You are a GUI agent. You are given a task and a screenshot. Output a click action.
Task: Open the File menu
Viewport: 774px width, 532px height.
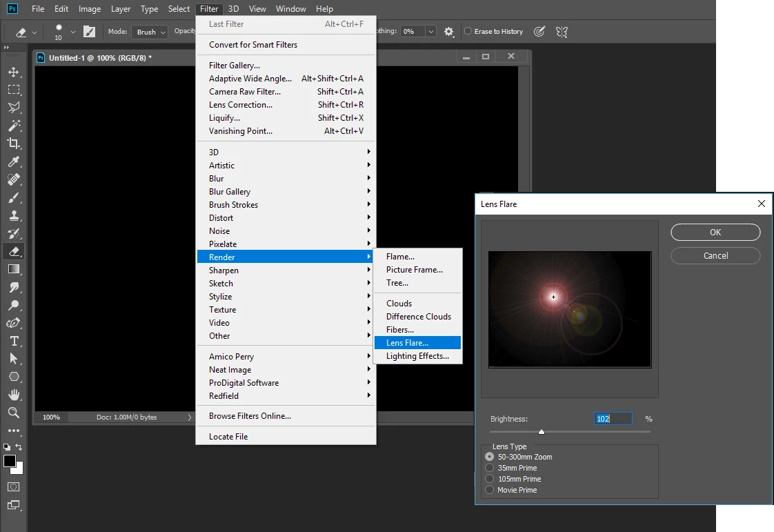pyautogui.click(x=38, y=8)
